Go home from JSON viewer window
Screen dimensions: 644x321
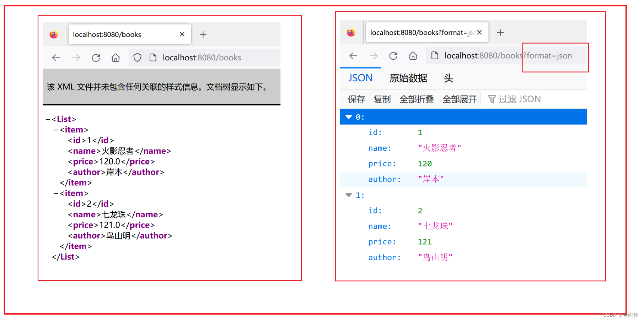coord(413,56)
